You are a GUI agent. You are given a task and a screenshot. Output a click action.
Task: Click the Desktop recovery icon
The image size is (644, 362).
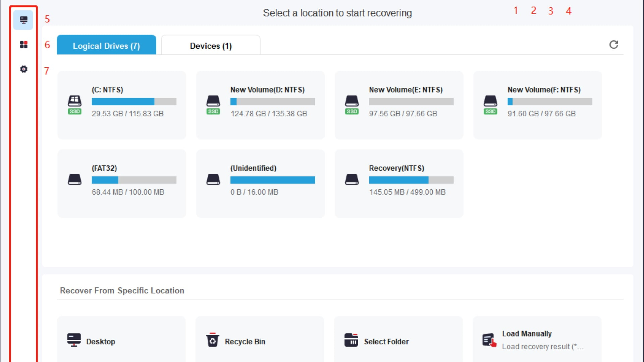(x=74, y=340)
